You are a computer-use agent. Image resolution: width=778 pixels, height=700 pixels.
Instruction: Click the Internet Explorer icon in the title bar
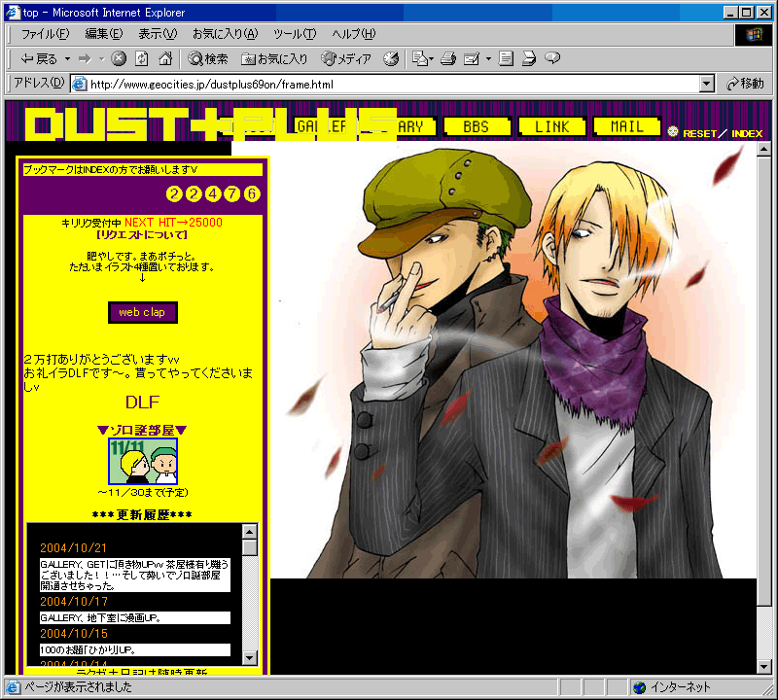(13, 12)
